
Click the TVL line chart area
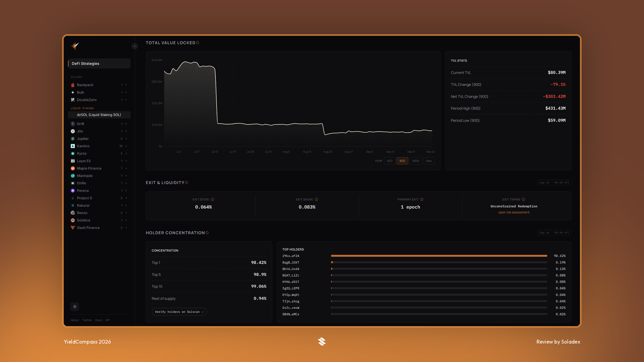pos(298,103)
